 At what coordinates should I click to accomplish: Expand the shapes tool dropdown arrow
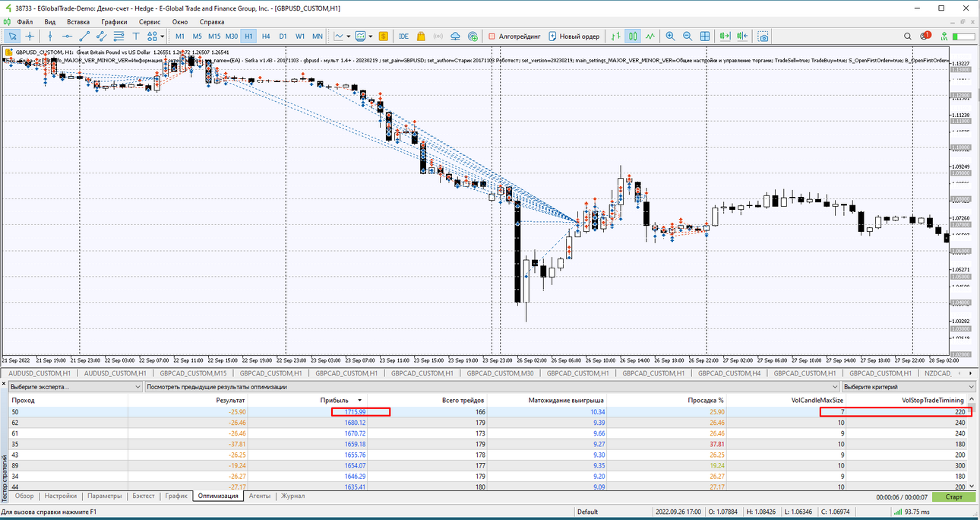(162, 36)
